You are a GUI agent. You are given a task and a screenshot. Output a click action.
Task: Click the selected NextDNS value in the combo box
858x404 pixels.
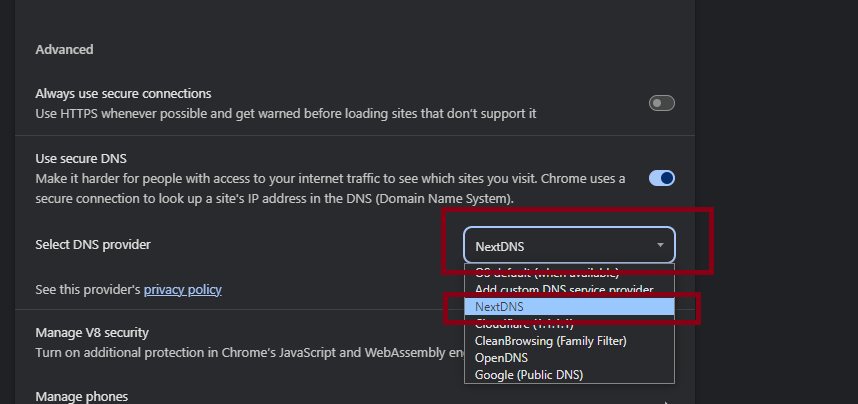coord(500,246)
